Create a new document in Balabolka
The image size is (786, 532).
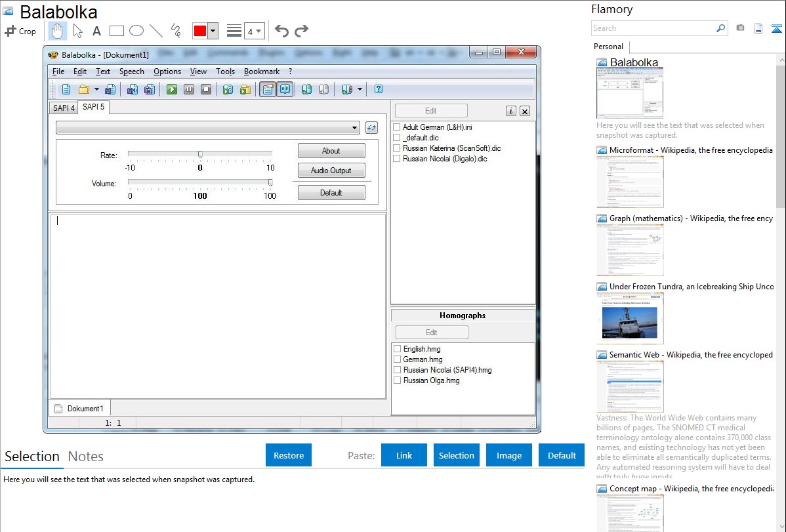click(x=66, y=89)
